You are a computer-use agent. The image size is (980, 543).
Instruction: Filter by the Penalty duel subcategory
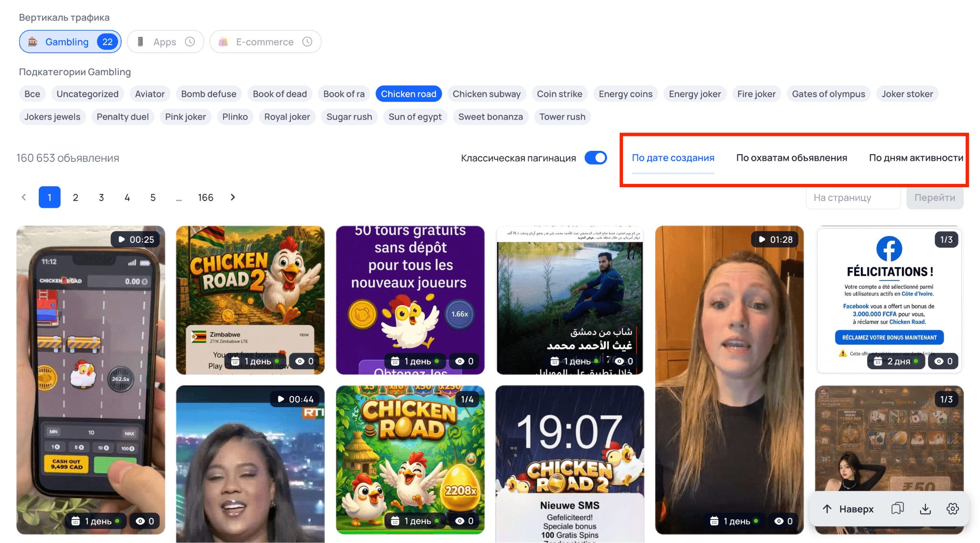tap(123, 116)
